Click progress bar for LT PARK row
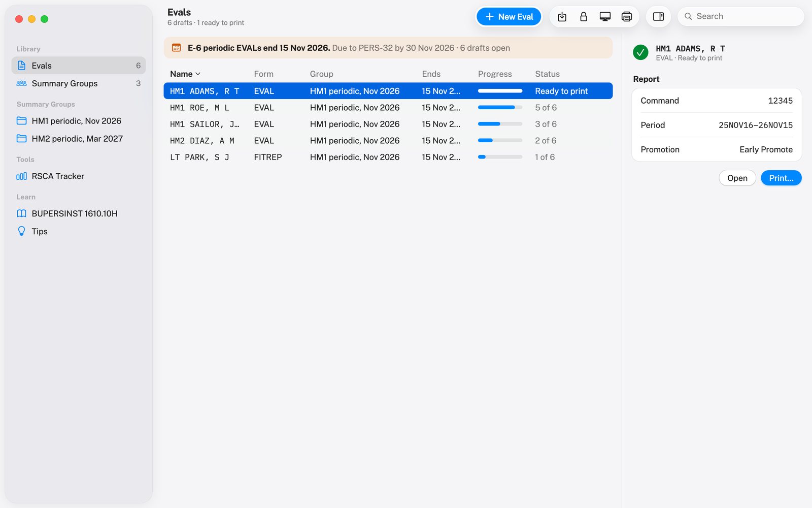 500,157
